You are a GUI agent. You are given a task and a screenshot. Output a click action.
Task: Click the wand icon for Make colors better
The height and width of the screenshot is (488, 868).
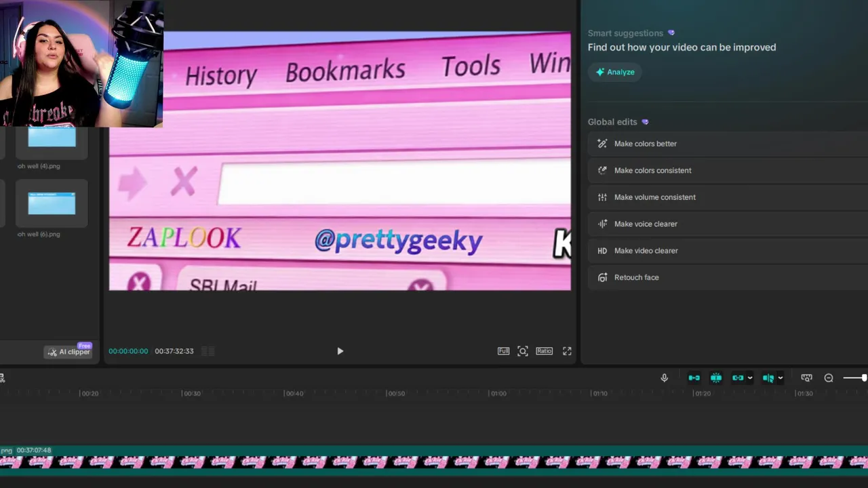pos(602,144)
